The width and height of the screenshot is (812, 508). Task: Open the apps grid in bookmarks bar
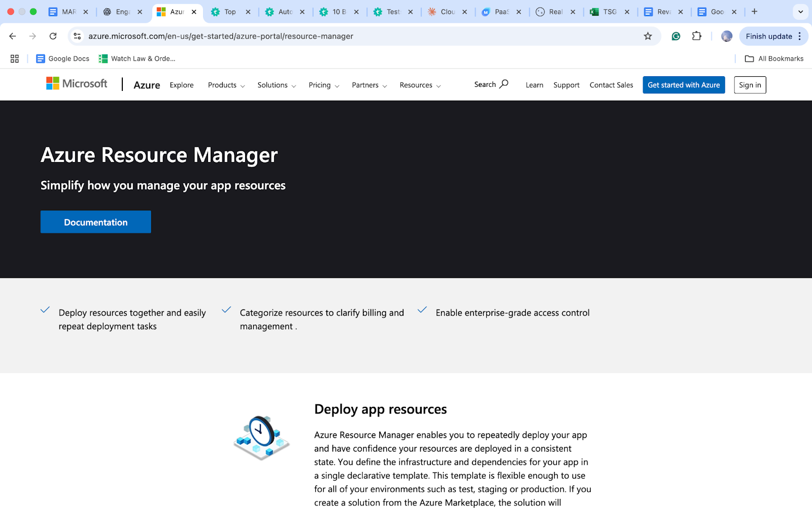[15, 59]
